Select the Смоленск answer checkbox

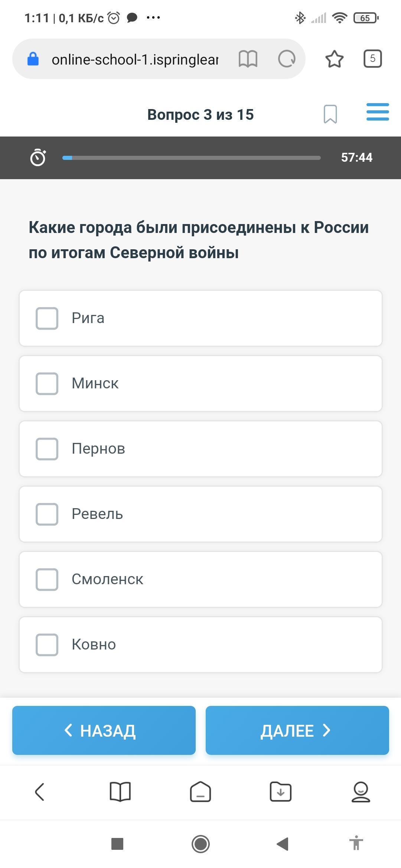47,579
